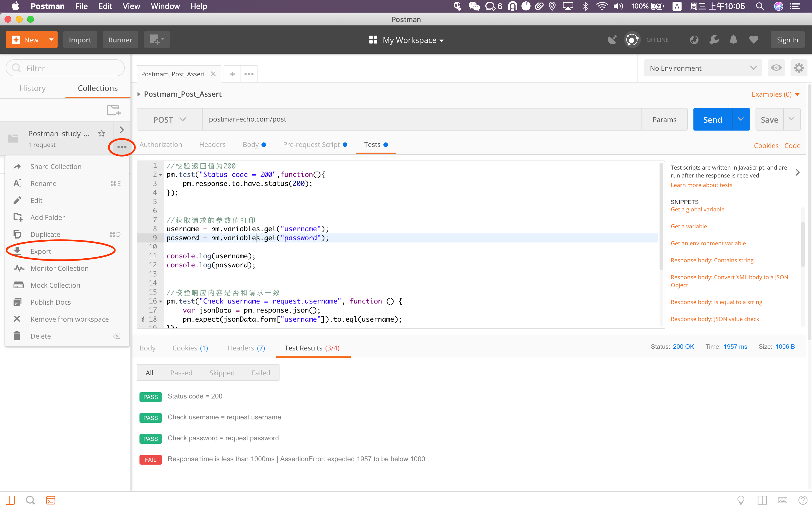
Task: Open WeChat icon in menu bar
Action: coord(474,6)
